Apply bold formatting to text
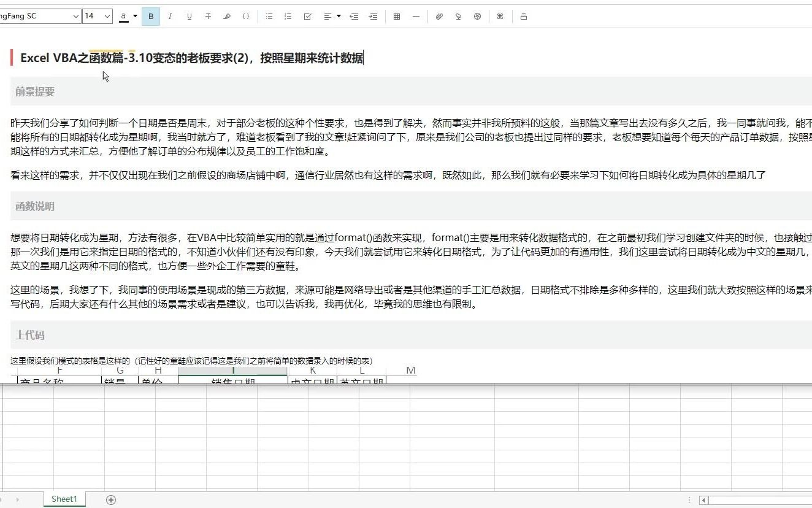 click(151, 16)
